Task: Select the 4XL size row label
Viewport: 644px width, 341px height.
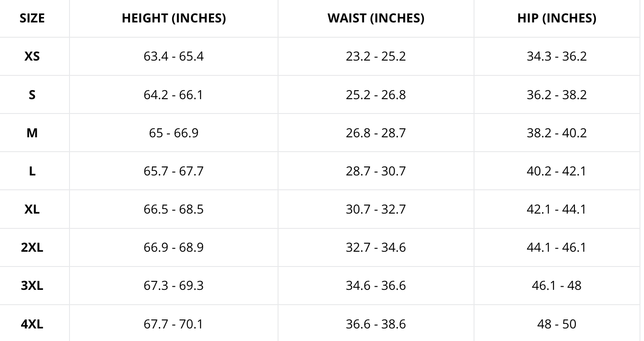Action: pyautogui.click(x=32, y=324)
